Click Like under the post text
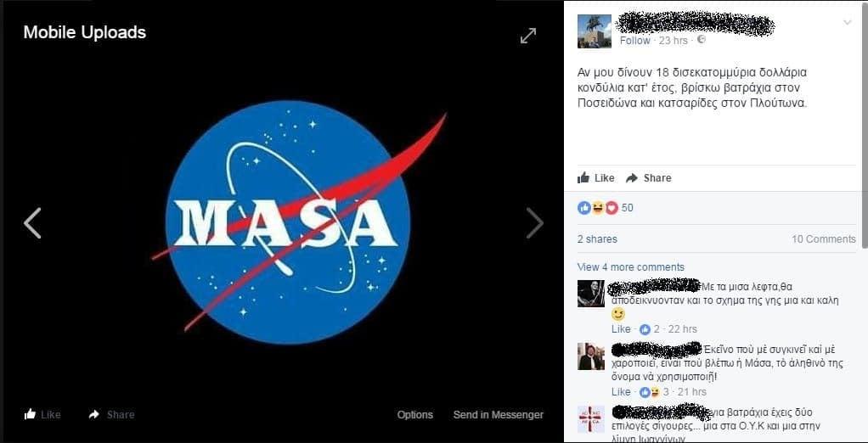The width and height of the screenshot is (868, 443). (x=595, y=178)
